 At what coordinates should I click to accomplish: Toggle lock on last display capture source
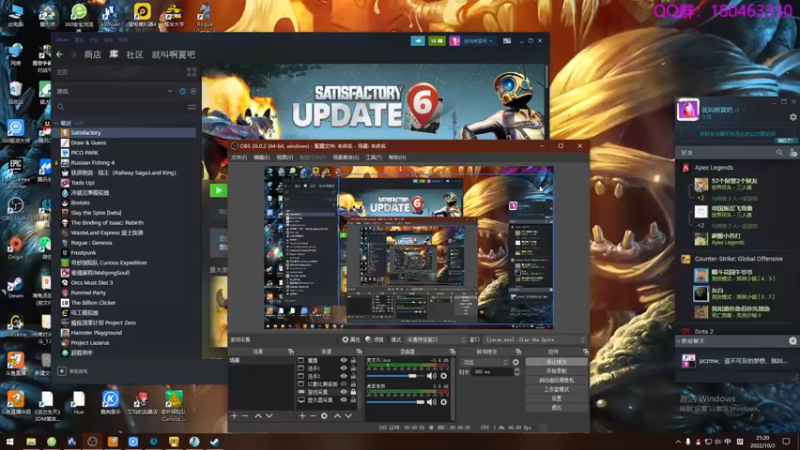pyautogui.click(x=353, y=400)
